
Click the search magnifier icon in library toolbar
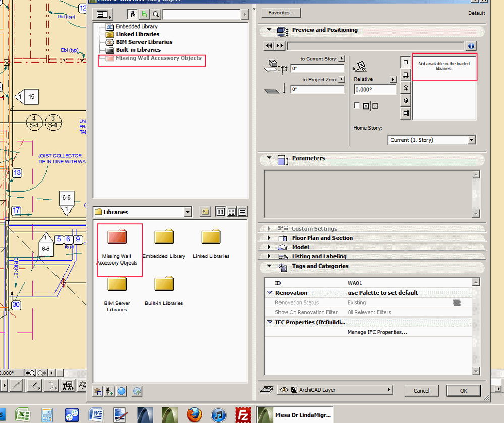(x=156, y=14)
